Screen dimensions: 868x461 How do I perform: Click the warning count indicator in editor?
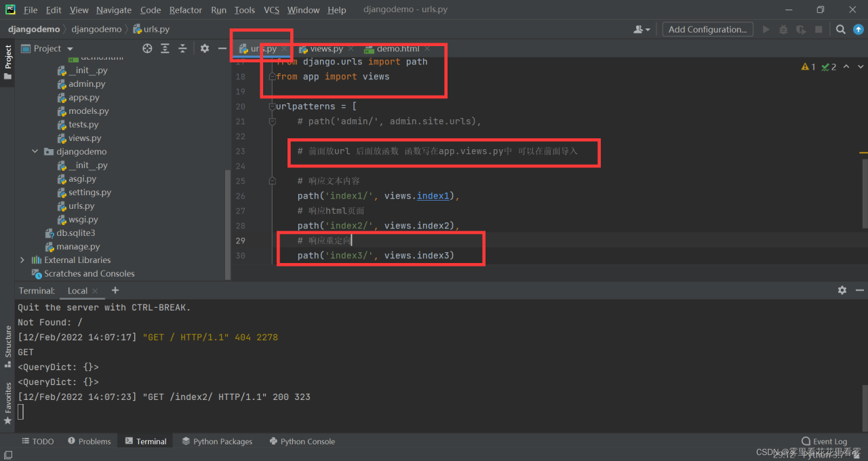[808, 66]
